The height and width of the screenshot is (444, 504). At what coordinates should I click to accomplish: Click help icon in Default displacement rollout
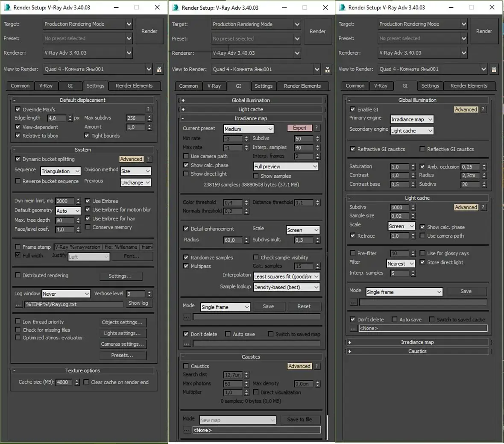pos(148,109)
